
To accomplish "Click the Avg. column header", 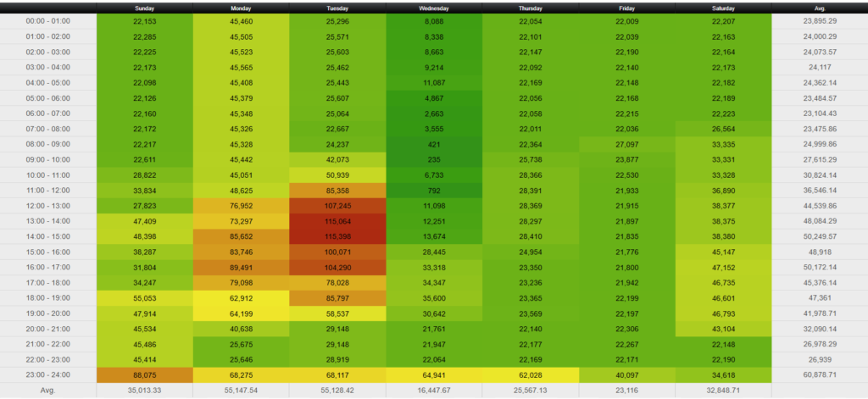I will pyautogui.click(x=820, y=8).
